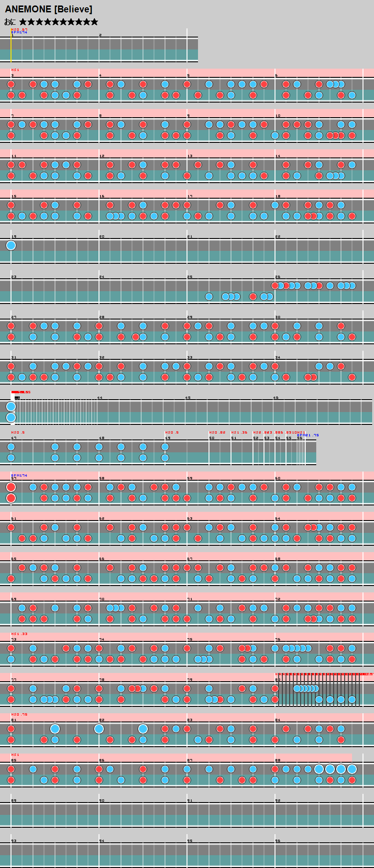Click the upper large blue note before measure 44
374x868 pixels.
[x=11, y=407]
